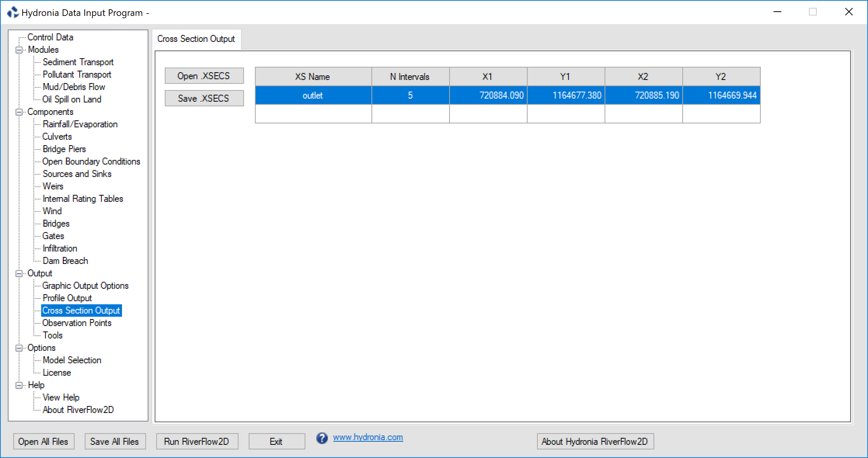This screenshot has height=458, width=868.
Task: Click the Y2 column header
Action: click(721, 76)
